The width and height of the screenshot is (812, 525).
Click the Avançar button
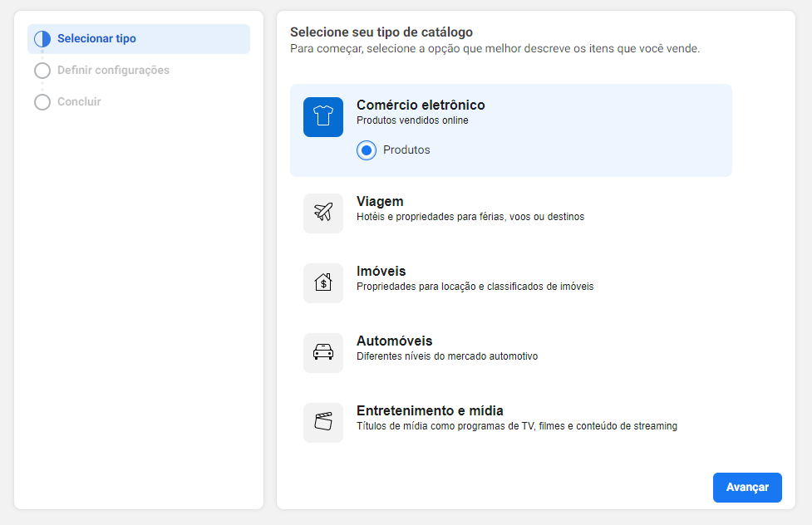pos(747,488)
